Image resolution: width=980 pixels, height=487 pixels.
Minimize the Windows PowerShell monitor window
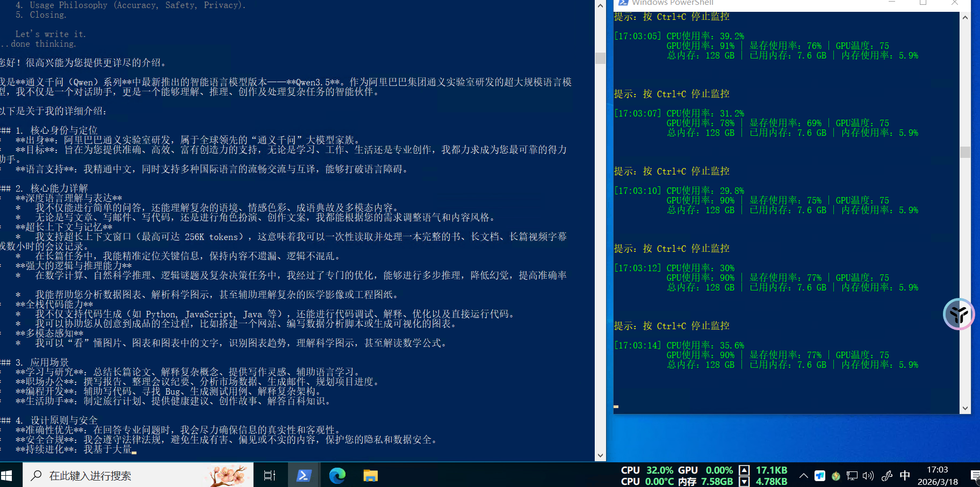[x=892, y=3]
